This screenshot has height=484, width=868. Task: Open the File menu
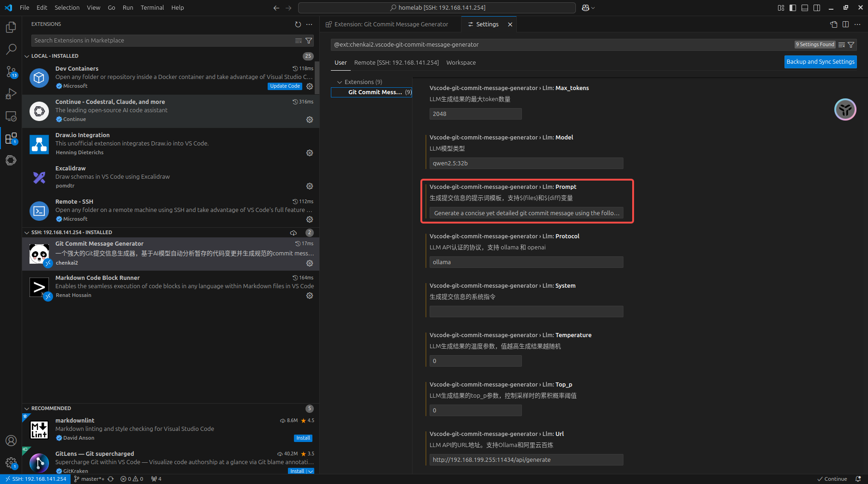point(24,7)
